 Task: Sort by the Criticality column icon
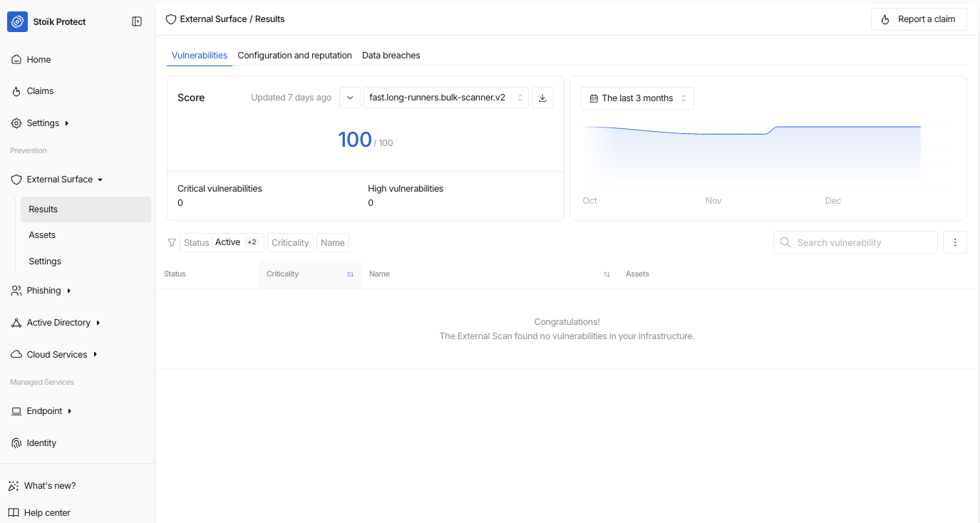350,274
